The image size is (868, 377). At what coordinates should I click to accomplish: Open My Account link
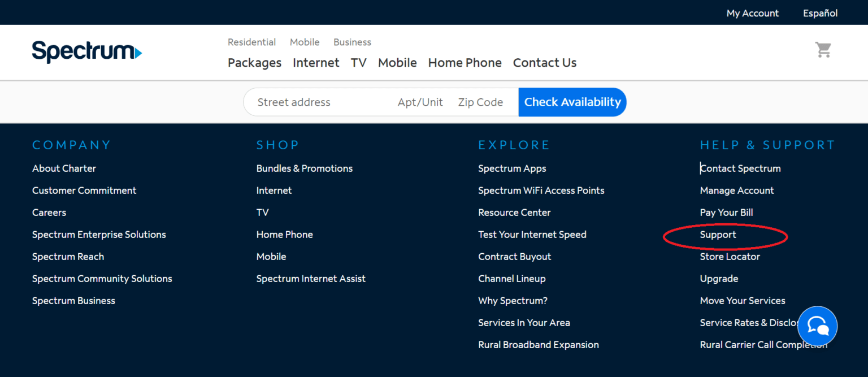[752, 13]
